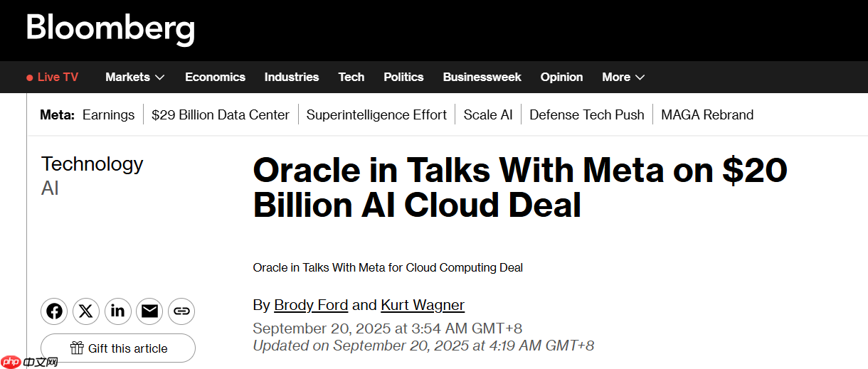Expand the More menu chevron
This screenshot has width=868, height=369.
tap(640, 77)
